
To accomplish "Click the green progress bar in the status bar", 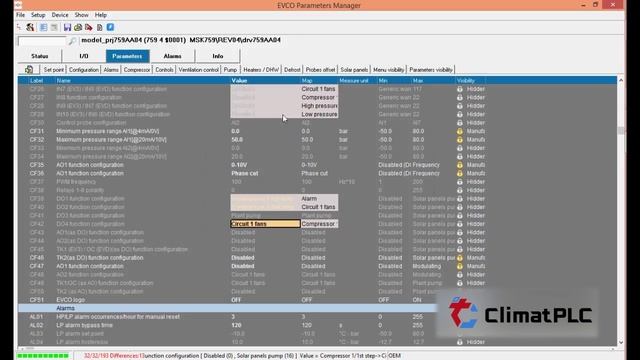I will [43, 356].
